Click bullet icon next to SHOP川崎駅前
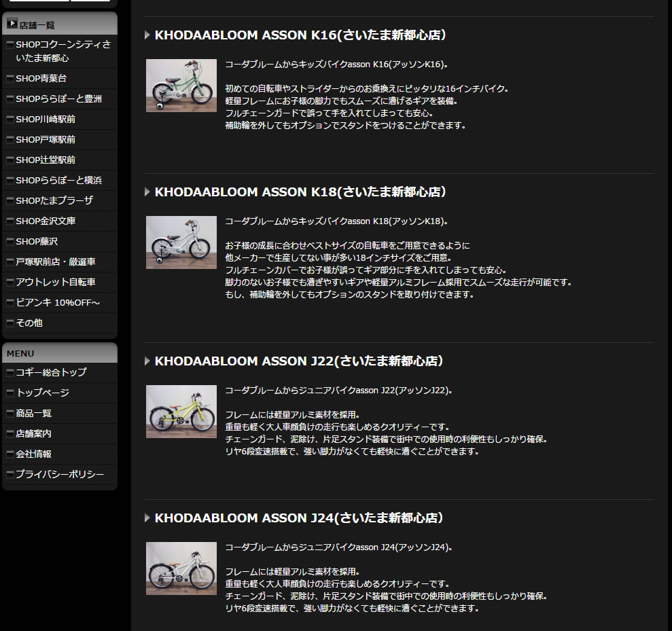The width and height of the screenshot is (672, 631). [x=10, y=119]
